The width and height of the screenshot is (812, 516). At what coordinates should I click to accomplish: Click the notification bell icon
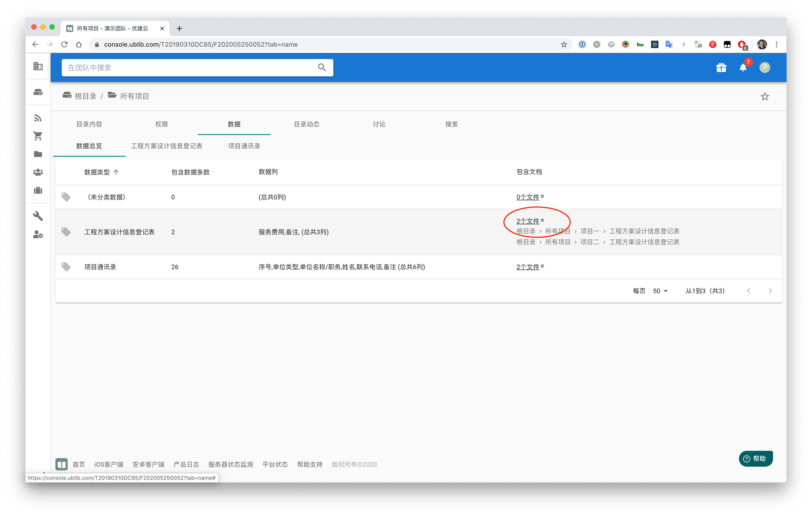click(x=743, y=68)
